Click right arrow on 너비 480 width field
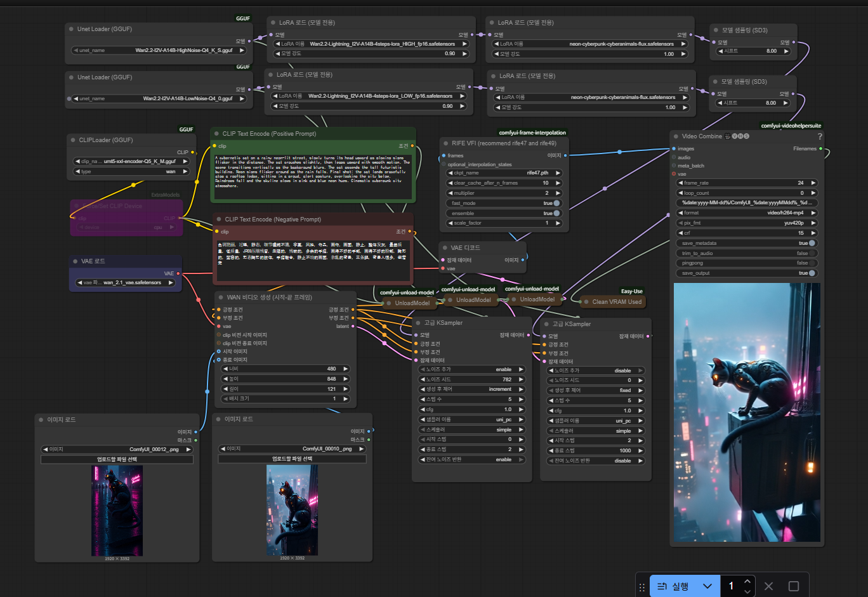 pos(345,369)
